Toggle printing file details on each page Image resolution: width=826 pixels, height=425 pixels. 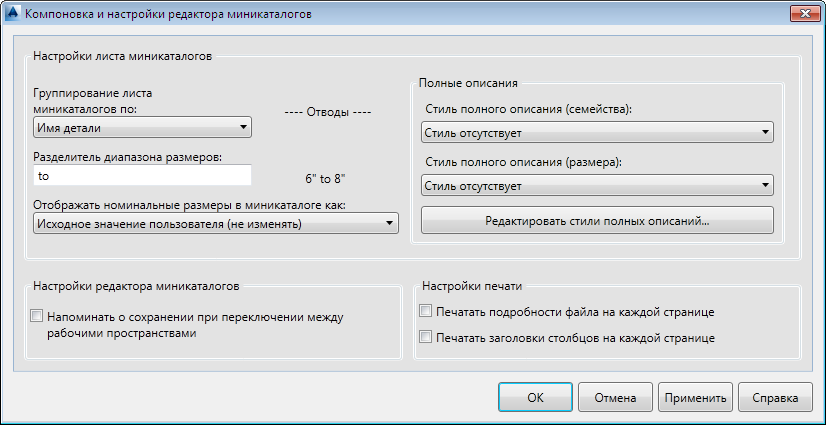point(427,312)
